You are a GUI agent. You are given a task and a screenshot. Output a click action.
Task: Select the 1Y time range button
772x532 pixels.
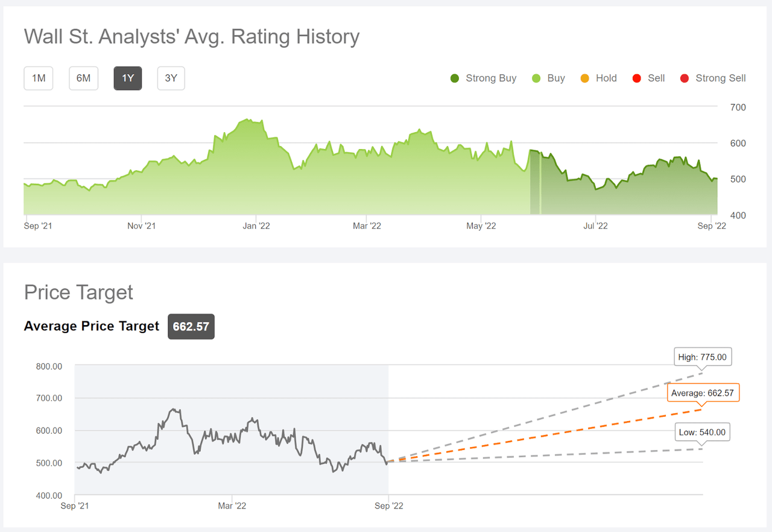(x=128, y=78)
